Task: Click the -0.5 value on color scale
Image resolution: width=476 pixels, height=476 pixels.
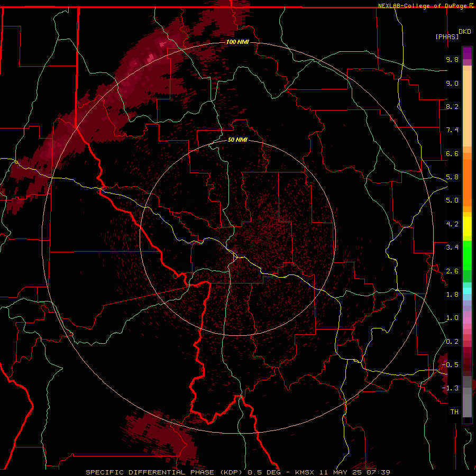Action: tap(450, 365)
